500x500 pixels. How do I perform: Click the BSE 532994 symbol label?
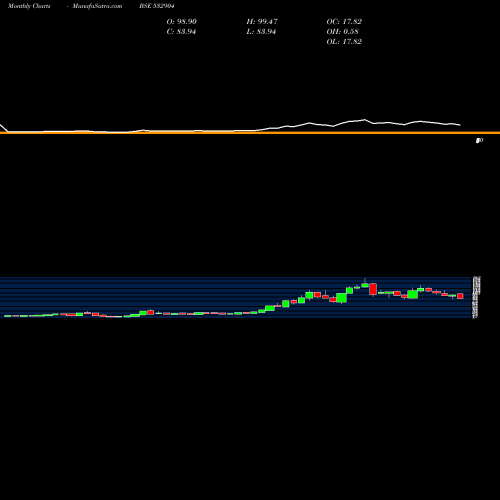pos(157,6)
